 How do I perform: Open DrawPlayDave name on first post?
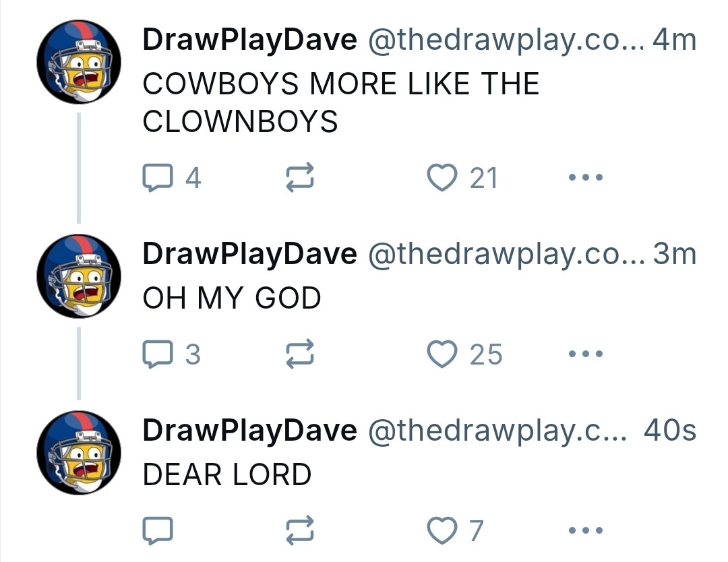pos(250,40)
